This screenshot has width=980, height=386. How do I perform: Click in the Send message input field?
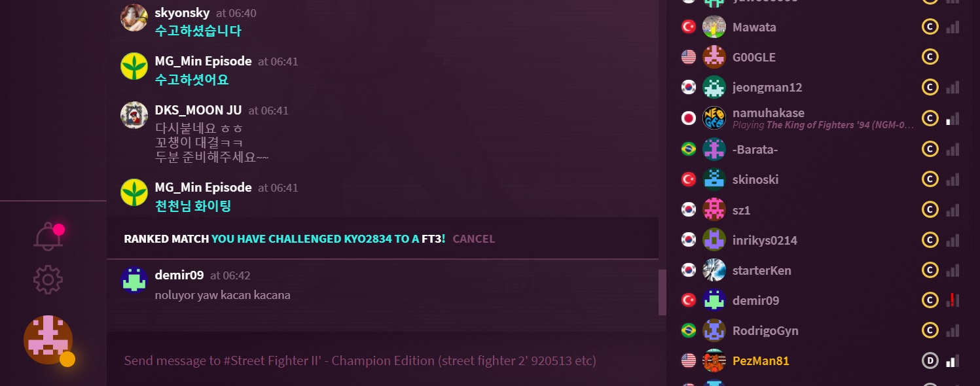pyautogui.click(x=386, y=360)
